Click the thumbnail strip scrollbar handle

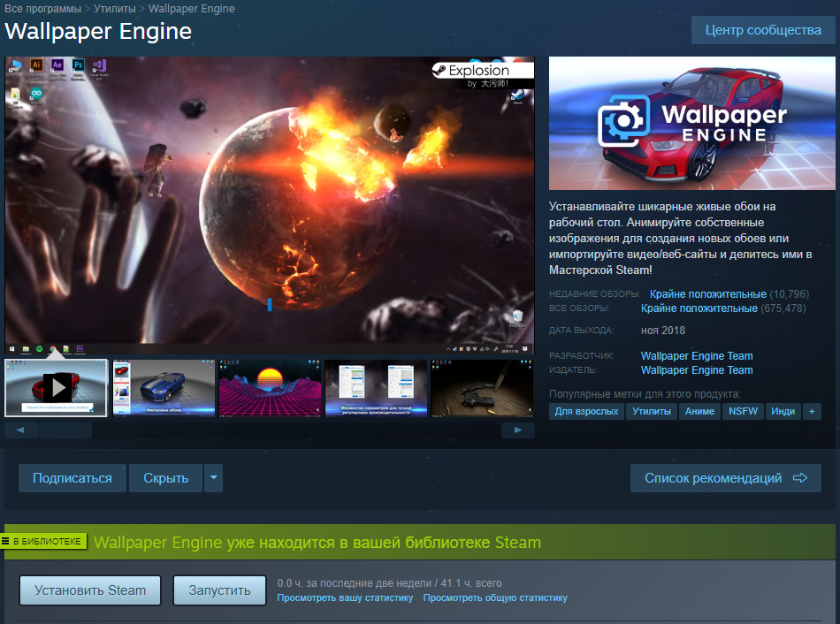pos(65,430)
